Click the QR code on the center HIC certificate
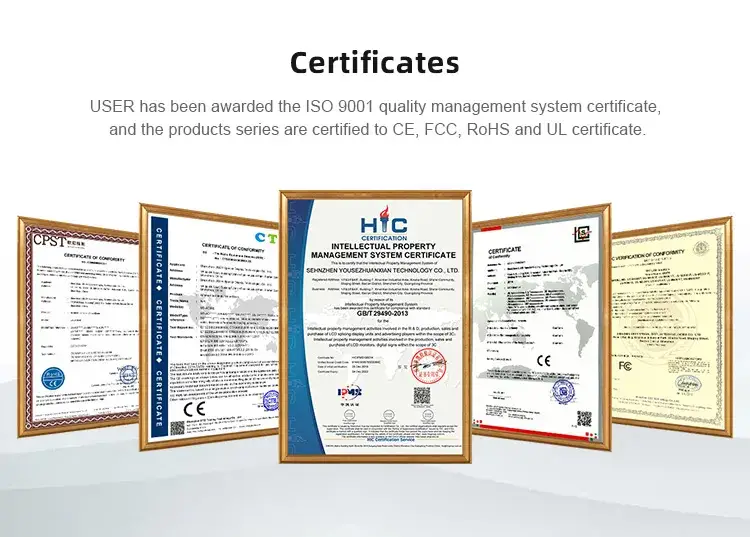This screenshot has height=537, width=750. coord(421,396)
